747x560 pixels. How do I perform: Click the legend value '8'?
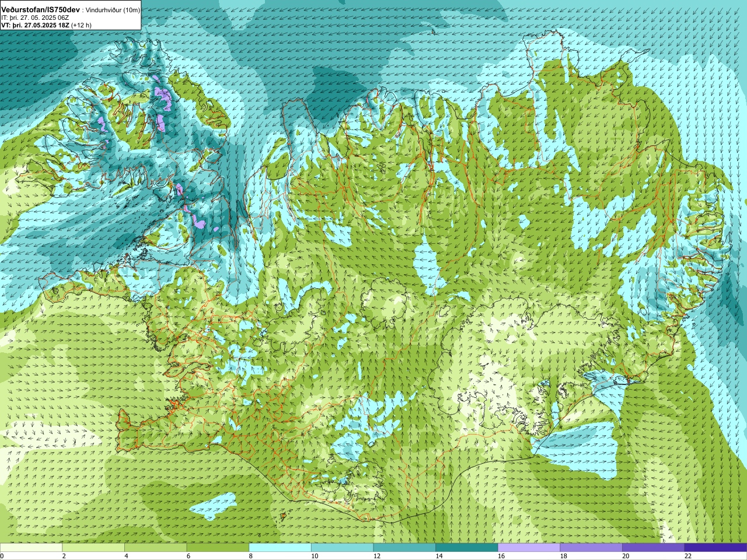[251, 556]
